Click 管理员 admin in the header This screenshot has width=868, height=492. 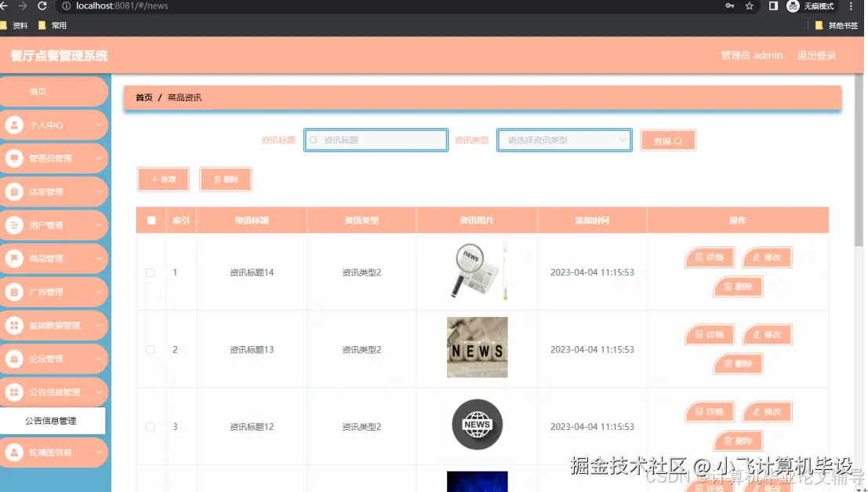752,56
